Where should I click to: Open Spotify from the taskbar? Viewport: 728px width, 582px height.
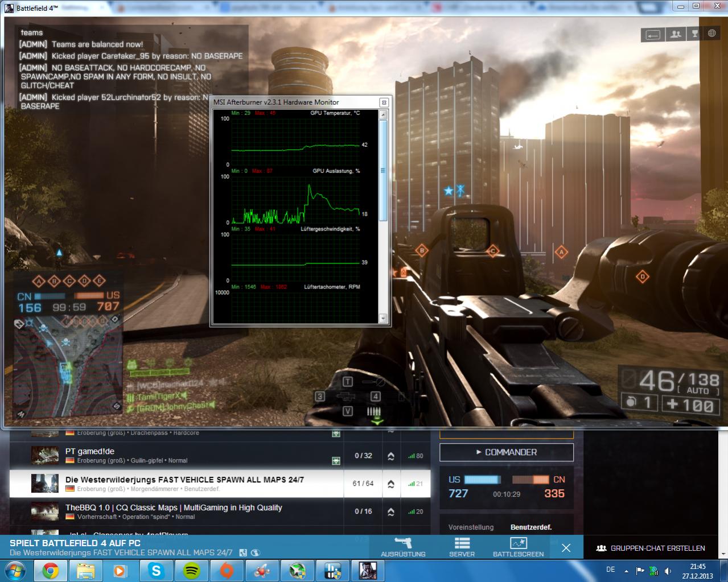tap(191, 570)
